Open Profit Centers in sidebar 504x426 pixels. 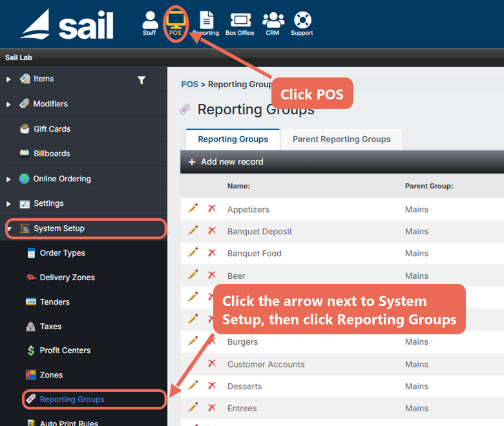[65, 350]
